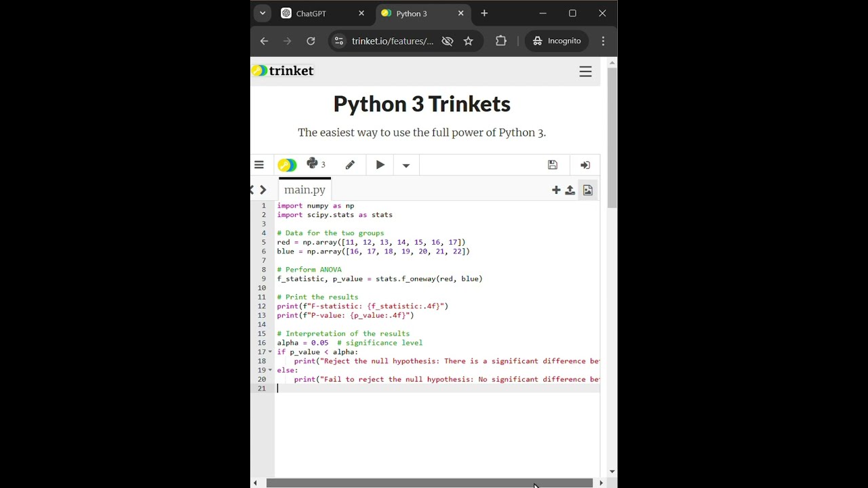
Task: Click the trinket logo in the editor toolbar
Action: [x=287, y=165]
